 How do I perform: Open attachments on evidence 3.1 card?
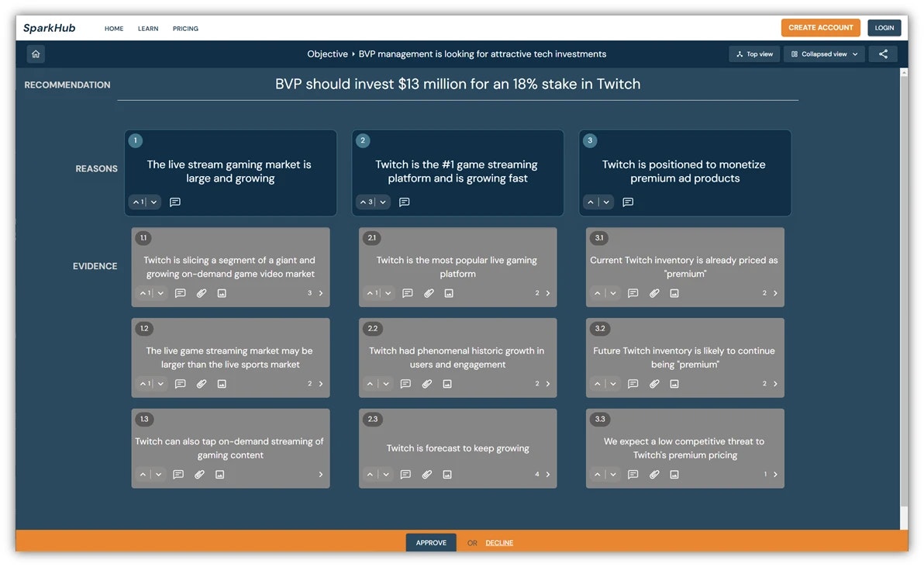click(x=654, y=293)
